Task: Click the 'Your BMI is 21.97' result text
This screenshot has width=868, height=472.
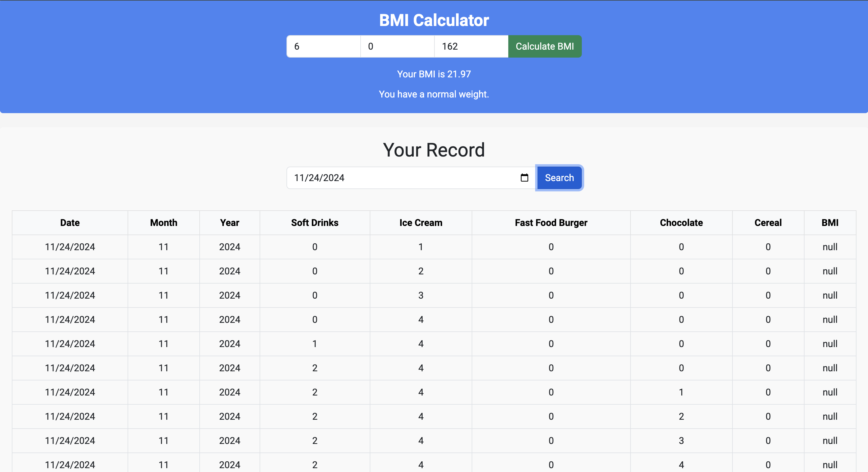Action: 434,74
